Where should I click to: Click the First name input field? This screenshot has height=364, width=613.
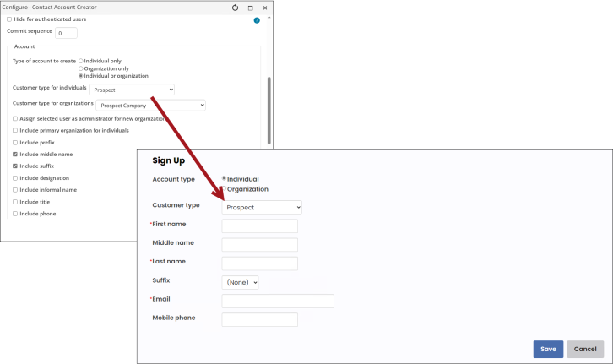[259, 226]
